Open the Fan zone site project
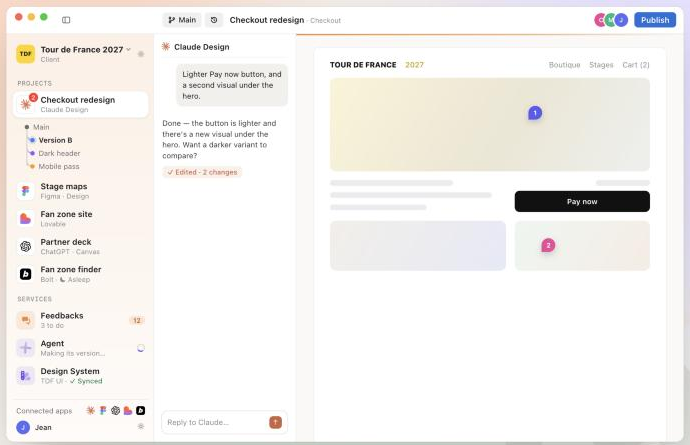This screenshot has height=445, width=690. click(x=81, y=219)
